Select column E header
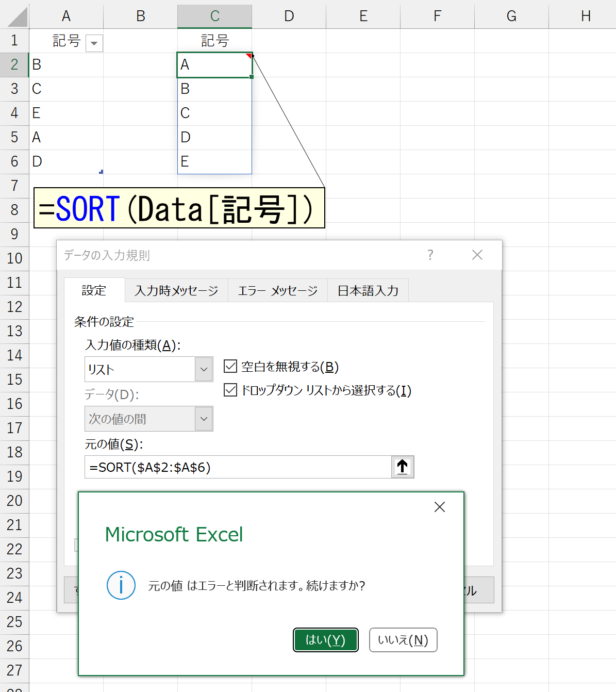Viewport: 616px width, 692px height. pos(363,17)
